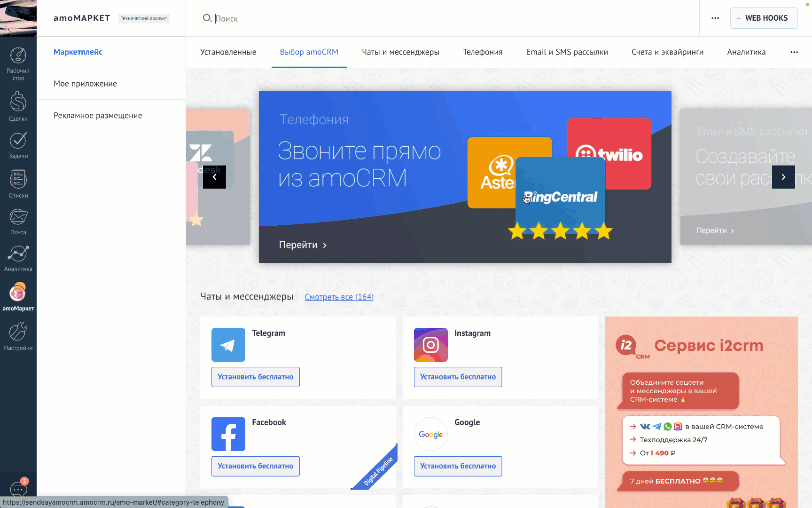Screen dimensions: 812x508
Task: Select Мое приложение in the side menu
Action: click(85, 84)
